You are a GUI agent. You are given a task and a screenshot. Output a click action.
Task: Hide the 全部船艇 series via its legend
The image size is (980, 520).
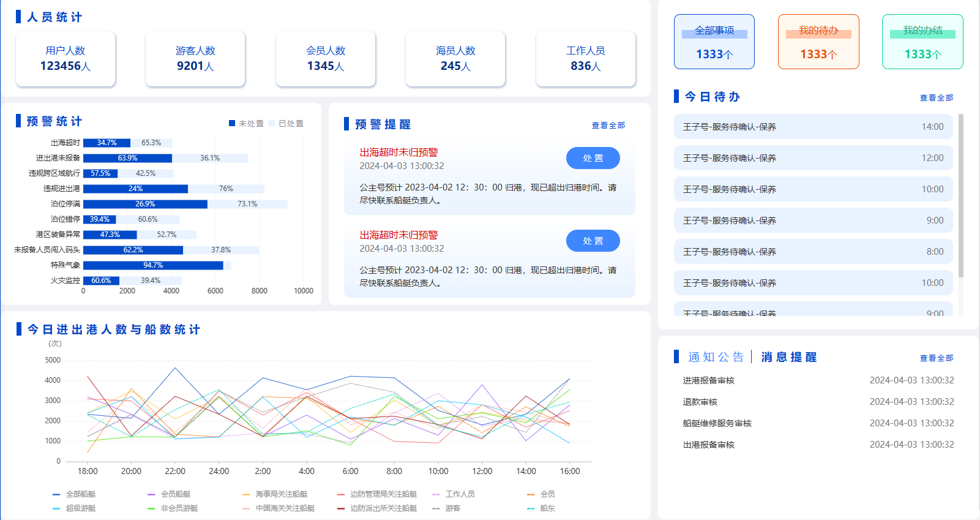click(57, 494)
